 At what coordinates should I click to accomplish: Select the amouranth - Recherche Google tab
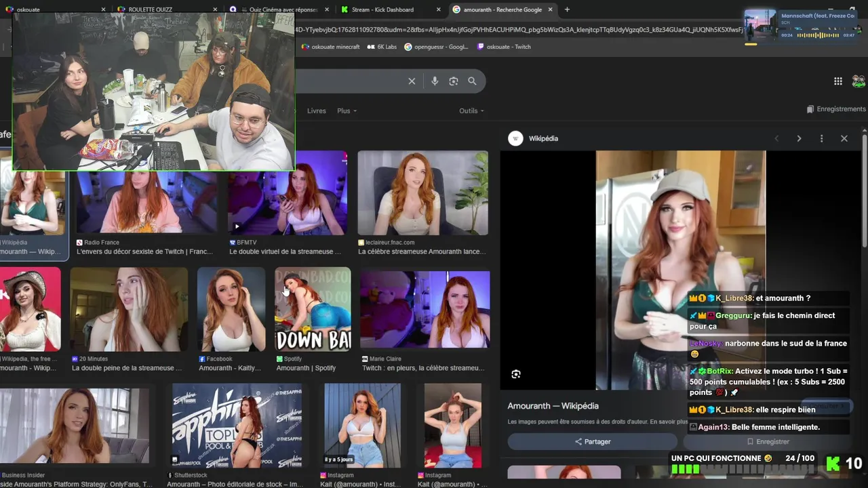[502, 9]
